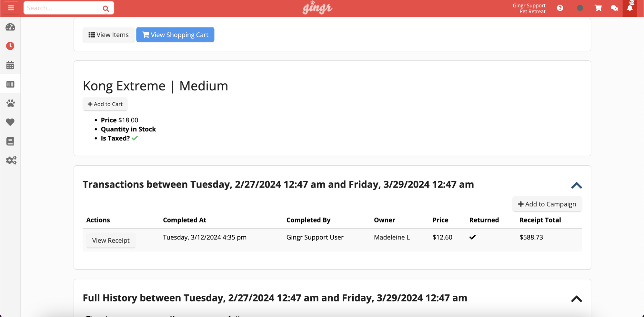
Task: Click the Completed By column header
Action: pos(308,220)
